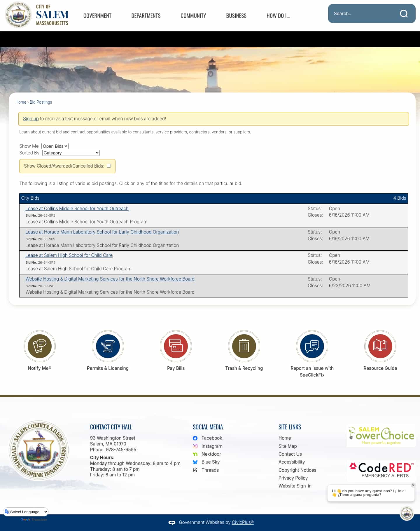Click Bid No. 26-69-WB text

click(40, 286)
